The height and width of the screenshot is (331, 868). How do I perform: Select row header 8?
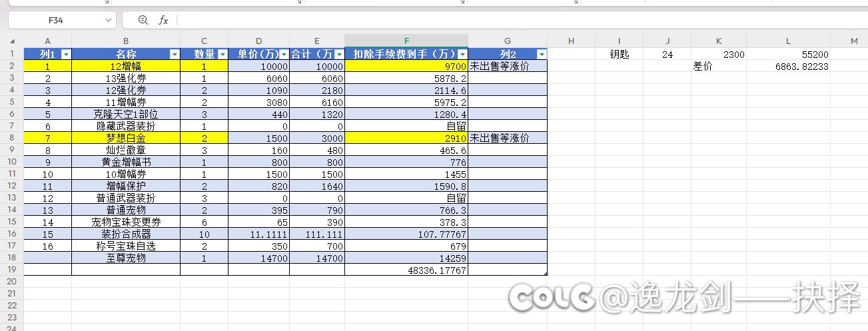tap(11, 138)
